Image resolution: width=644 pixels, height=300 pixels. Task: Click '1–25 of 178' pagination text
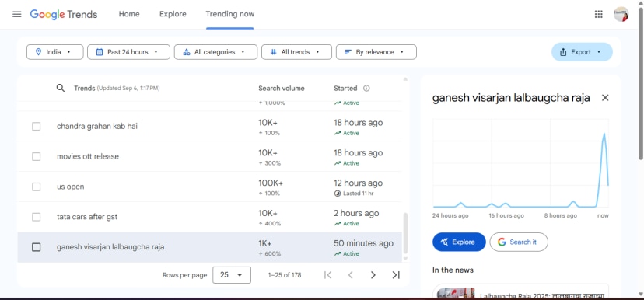(285, 275)
